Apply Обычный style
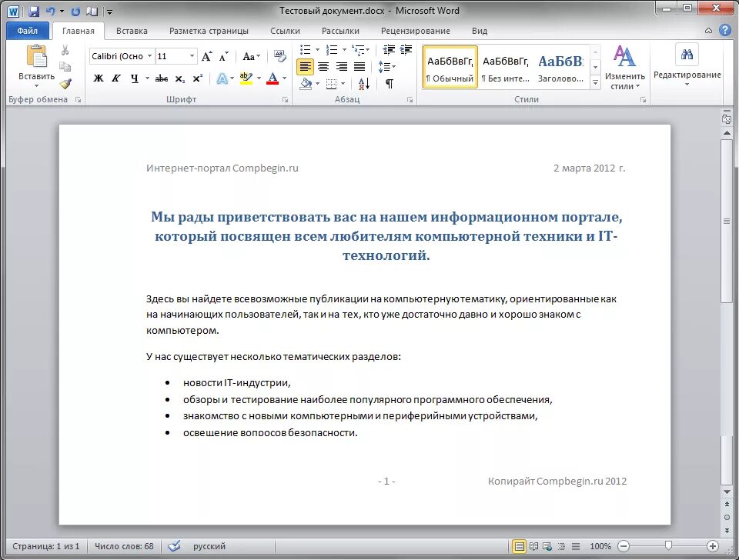The height and width of the screenshot is (560, 739). tap(450, 67)
